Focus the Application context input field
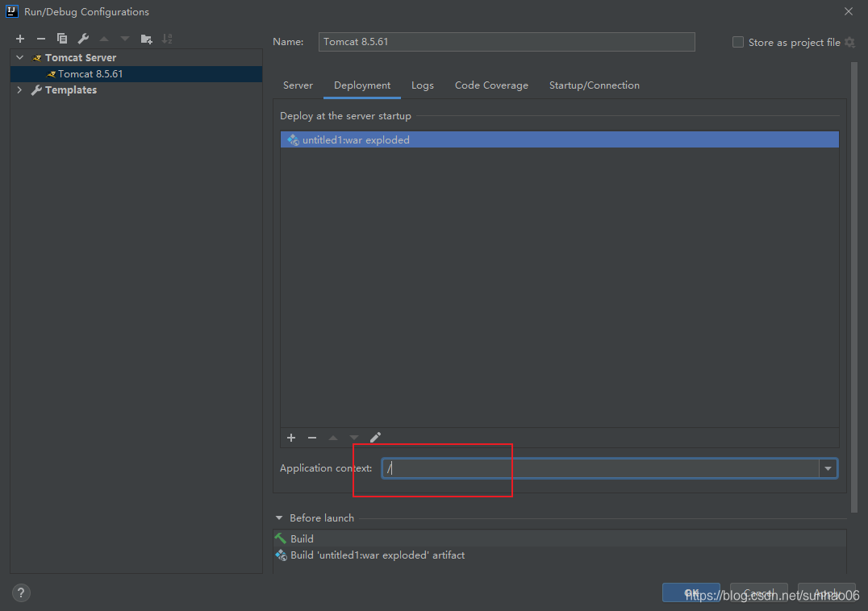Image resolution: width=868 pixels, height=611 pixels. [x=600, y=468]
